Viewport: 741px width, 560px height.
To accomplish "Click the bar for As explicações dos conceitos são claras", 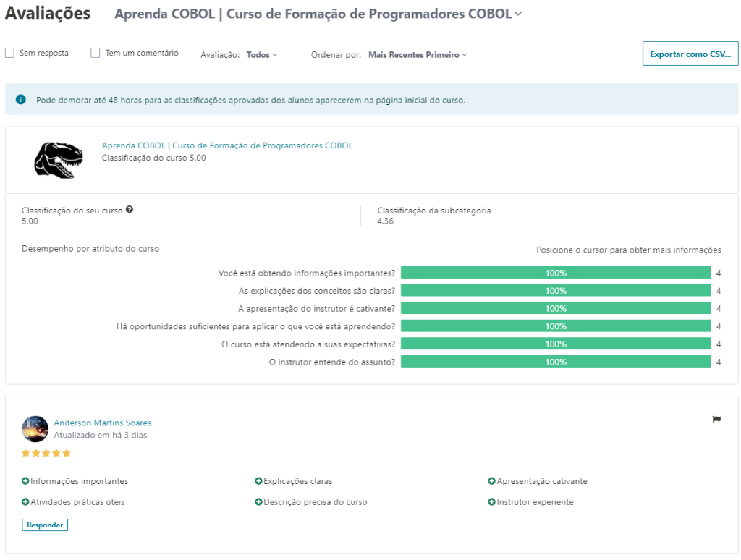I will coord(556,291).
